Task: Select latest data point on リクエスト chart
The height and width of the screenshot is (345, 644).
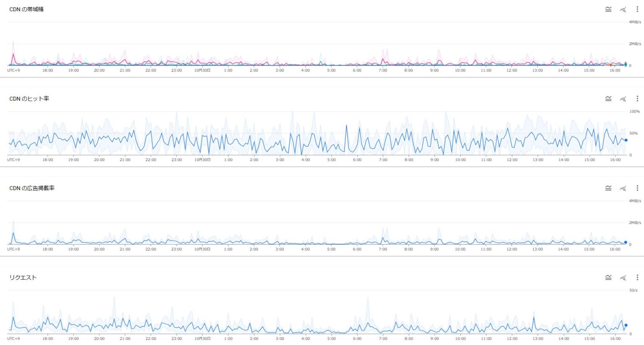Action: click(626, 325)
